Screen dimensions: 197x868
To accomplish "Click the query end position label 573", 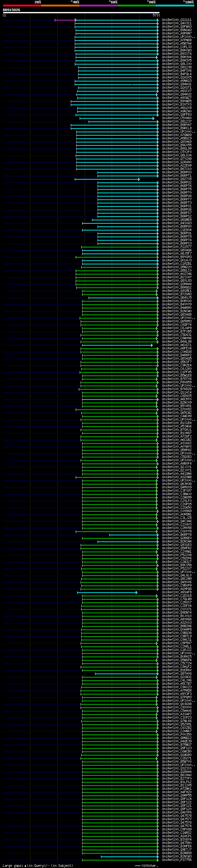I will (155, 15).
